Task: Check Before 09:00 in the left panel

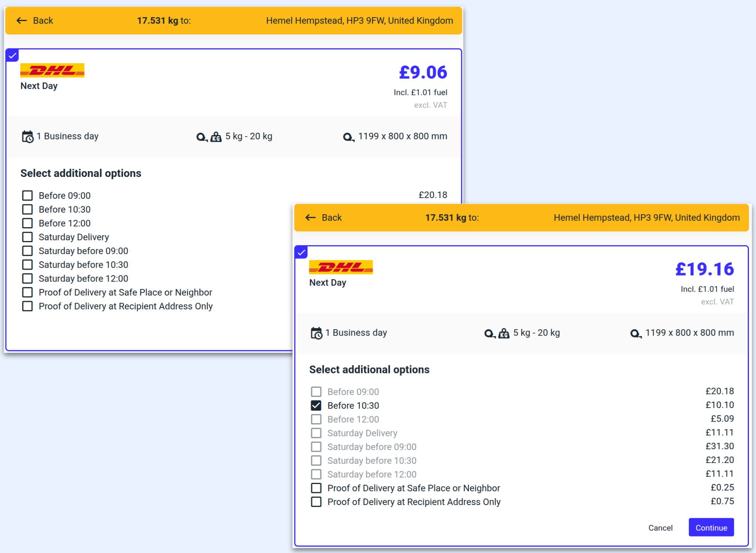Action: 27,195
